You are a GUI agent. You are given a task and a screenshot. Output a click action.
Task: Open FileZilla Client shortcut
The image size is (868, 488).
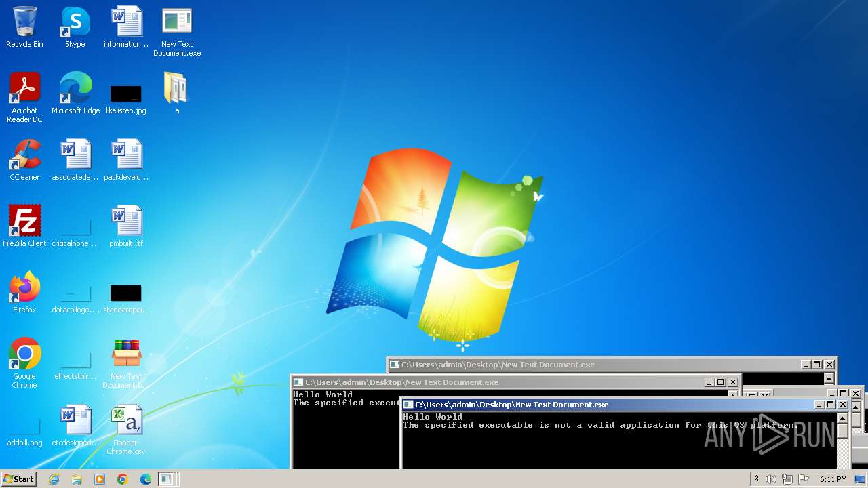[24, 226]
